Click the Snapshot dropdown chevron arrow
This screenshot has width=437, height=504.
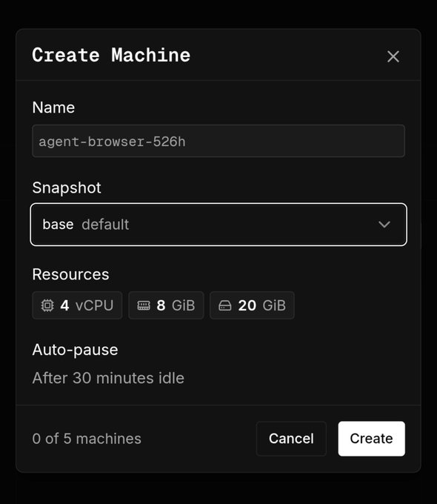click(x=384, y=225)
